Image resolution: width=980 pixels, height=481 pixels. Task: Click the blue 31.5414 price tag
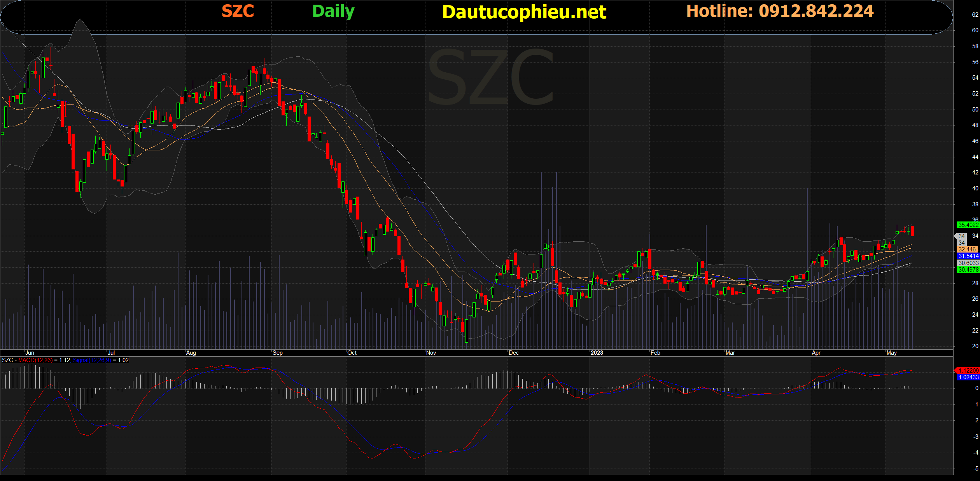[968, 256]
